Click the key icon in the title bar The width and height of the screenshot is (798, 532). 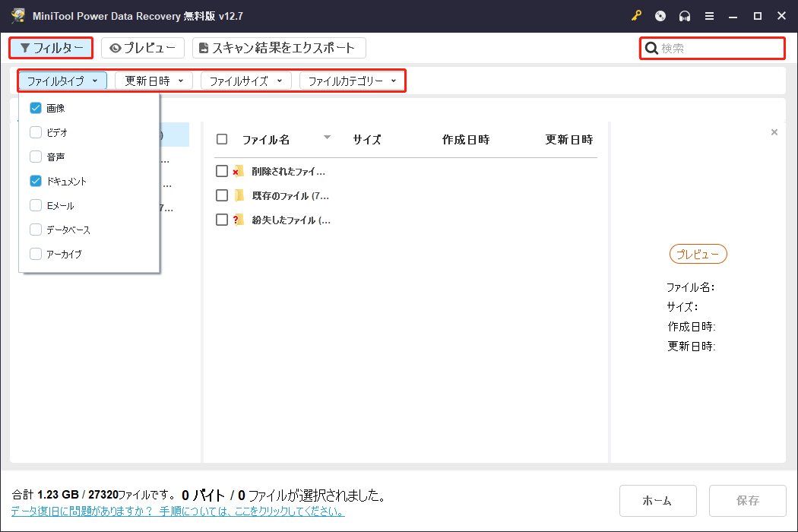pos(636,15)
